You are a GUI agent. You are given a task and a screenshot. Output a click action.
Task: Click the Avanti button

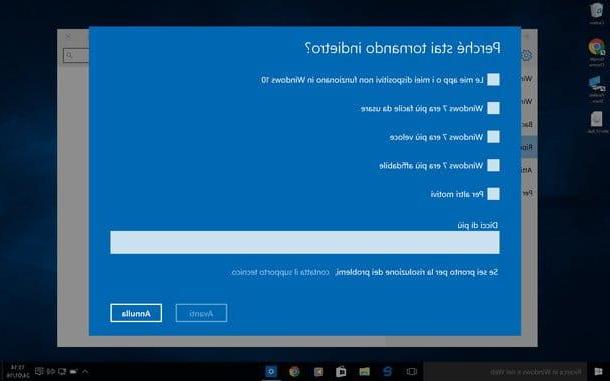pos(201,313)
